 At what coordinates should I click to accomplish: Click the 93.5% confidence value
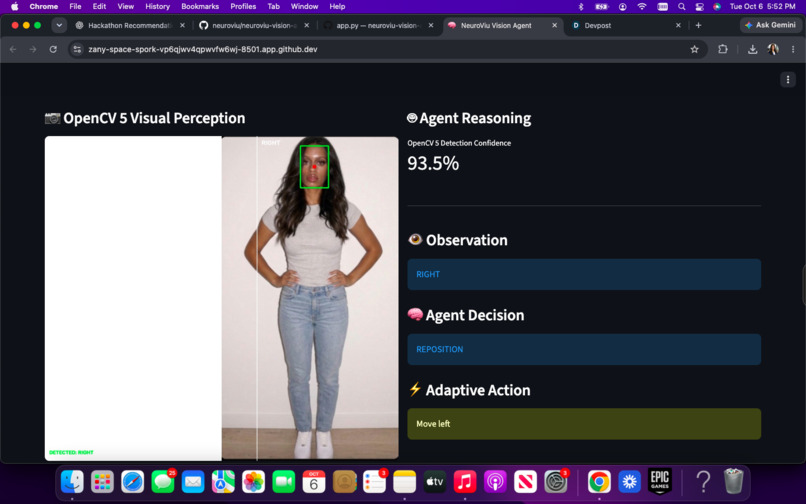pos(433,164)
